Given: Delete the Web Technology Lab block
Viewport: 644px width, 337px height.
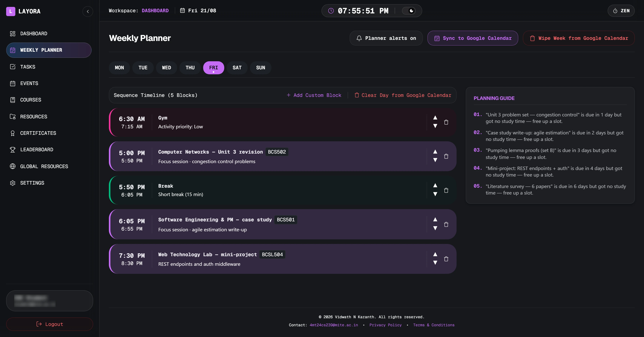Looking at the screenshot, I should (x=446, y=259).
